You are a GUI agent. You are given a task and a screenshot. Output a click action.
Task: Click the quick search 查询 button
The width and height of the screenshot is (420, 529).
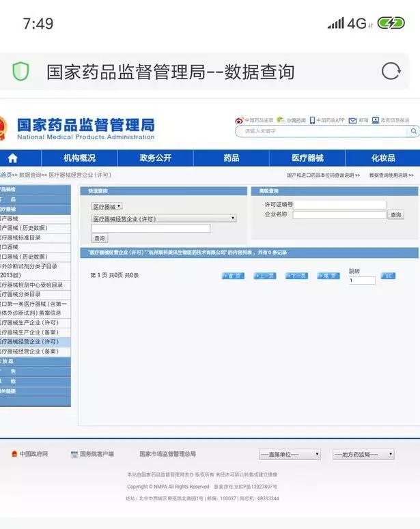point(100,238)
